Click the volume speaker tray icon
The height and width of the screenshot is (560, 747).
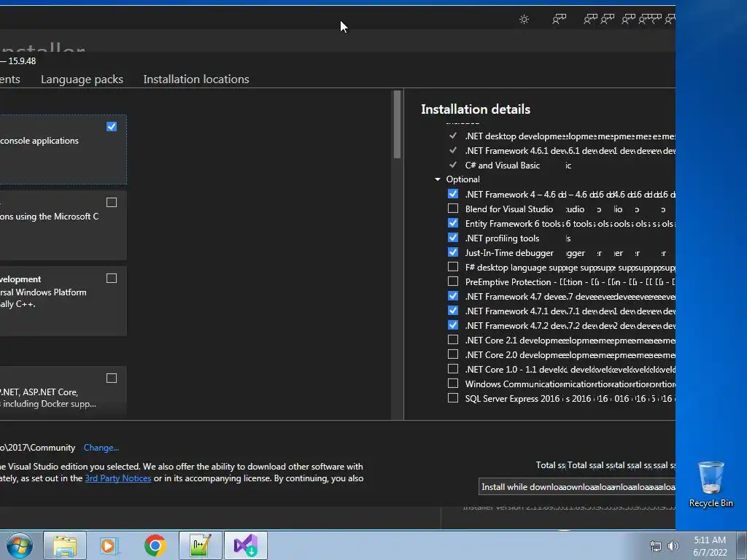(673, 546)
